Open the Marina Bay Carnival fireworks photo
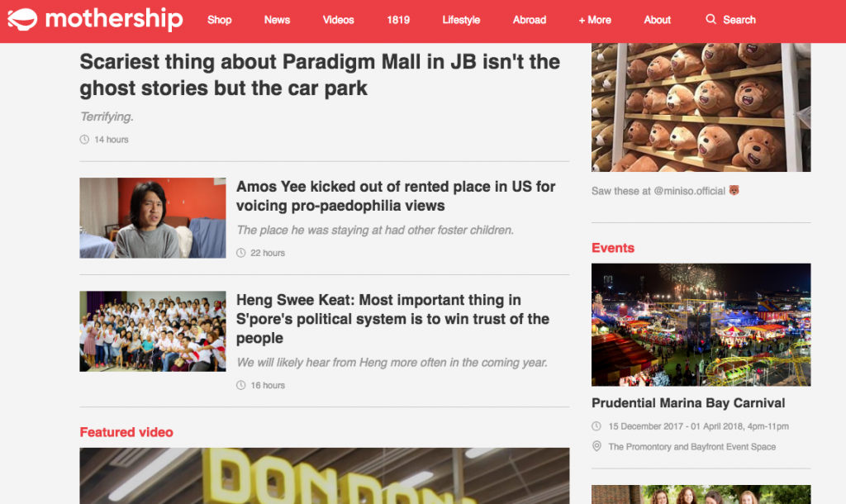Image resolution: width=846 pixels, height=504 pixels. tap(701, 325)
